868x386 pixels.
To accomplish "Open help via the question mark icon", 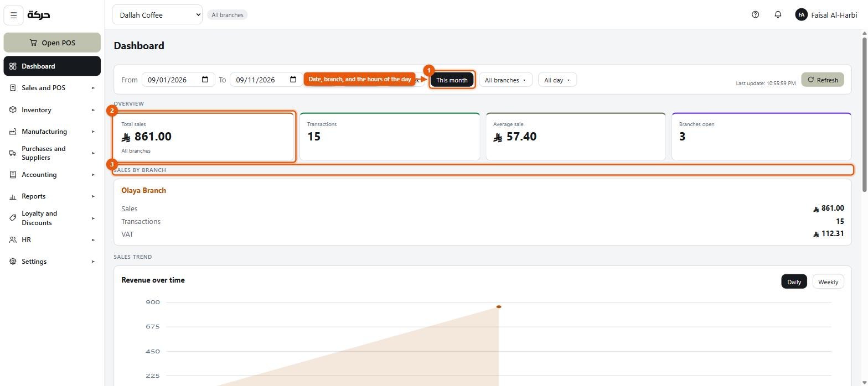I will tap(755, 15).
